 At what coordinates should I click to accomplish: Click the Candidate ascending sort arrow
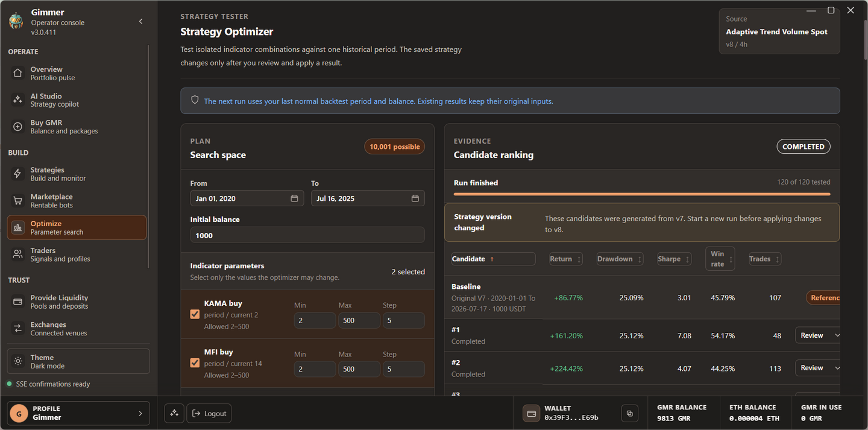(x=492, y=259)
